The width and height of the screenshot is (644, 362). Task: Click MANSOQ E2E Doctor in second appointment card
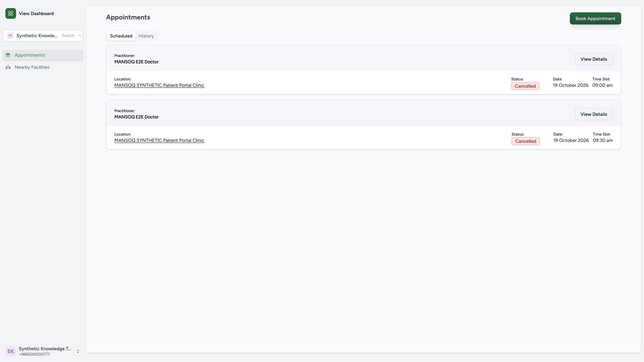coord(137,117)
